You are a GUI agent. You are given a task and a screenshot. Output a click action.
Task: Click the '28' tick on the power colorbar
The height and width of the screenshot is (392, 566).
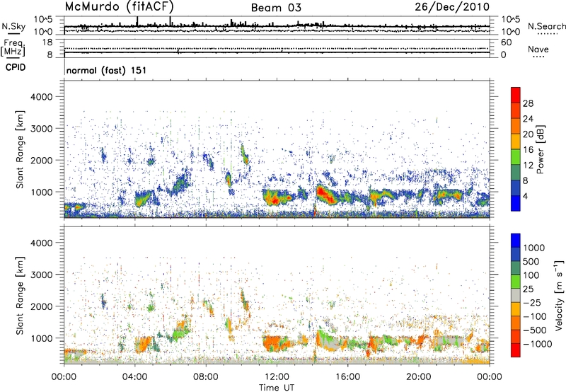(528, 103)
